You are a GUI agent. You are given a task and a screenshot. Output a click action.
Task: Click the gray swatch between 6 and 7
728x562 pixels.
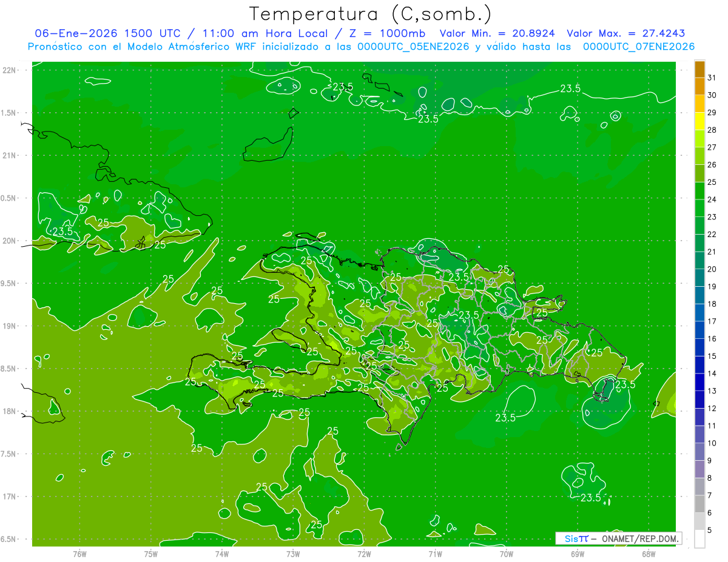(699, 504)
